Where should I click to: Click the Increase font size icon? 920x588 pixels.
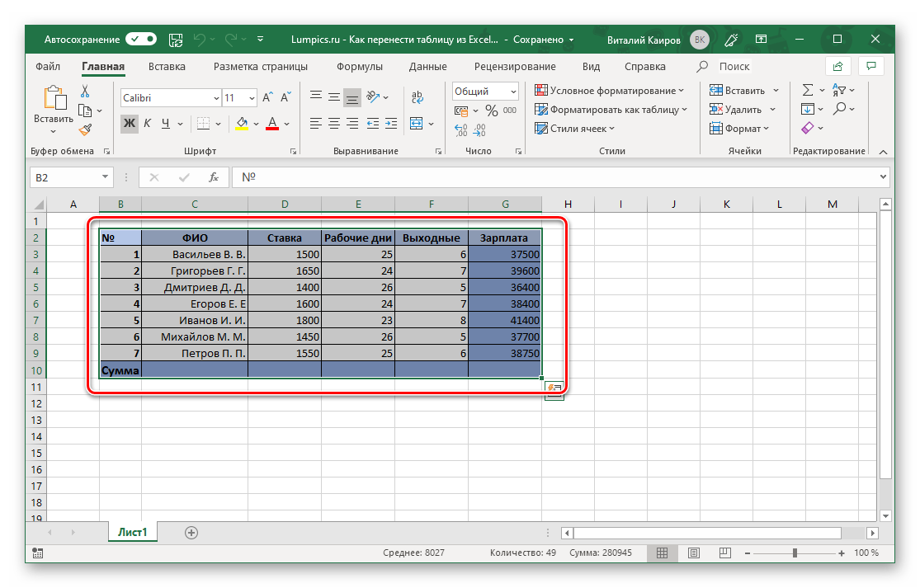tap(267, 97)
